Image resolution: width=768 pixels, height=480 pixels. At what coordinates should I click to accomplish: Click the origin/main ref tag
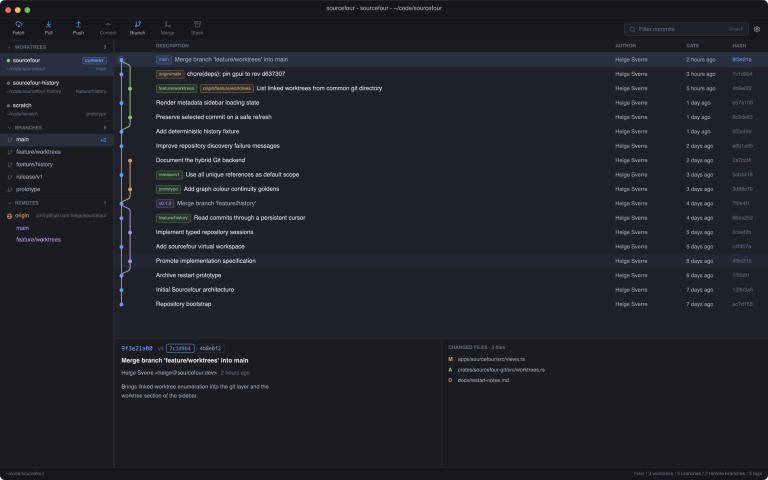[170, 74]
